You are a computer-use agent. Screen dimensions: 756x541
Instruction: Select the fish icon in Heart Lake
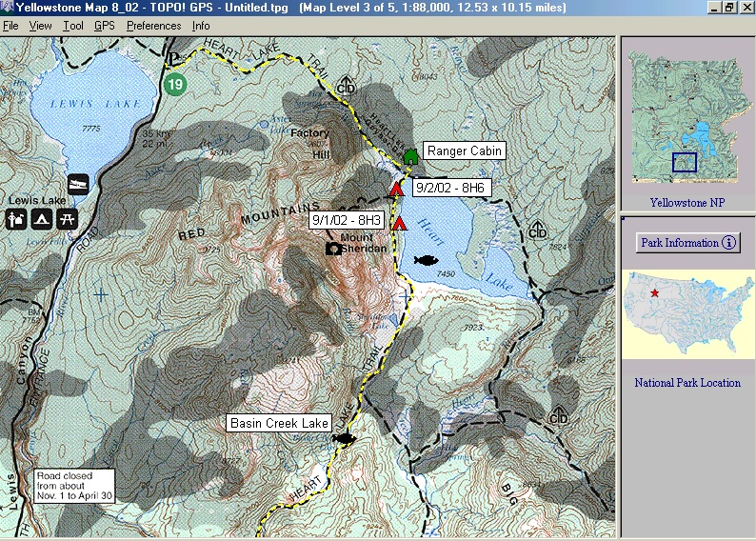click(x=427, y=259)
